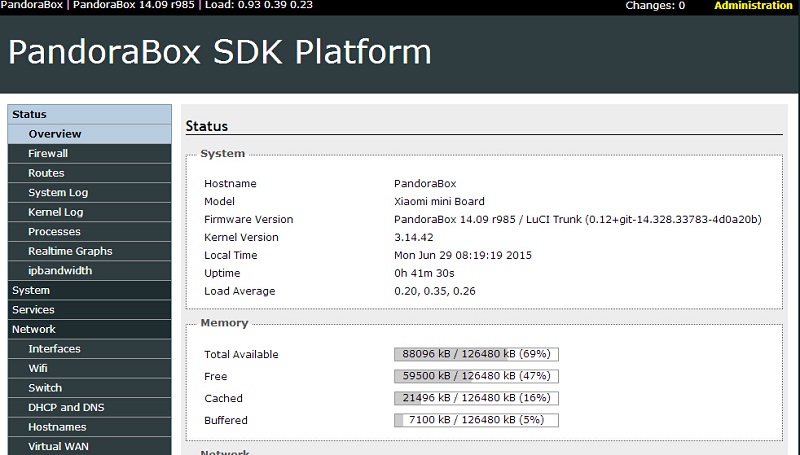Click the 'Load: 0.93 0.39 0.23' text
This screenshot has height=455, width=800.
(259, 5)
